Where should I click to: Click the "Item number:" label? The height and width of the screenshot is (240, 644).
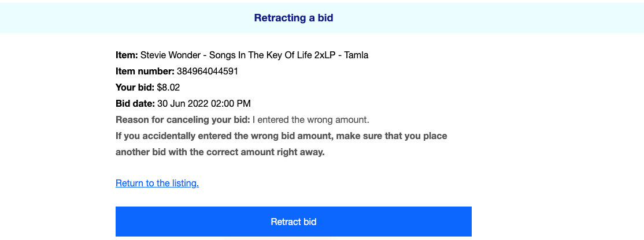coord(145,72)
